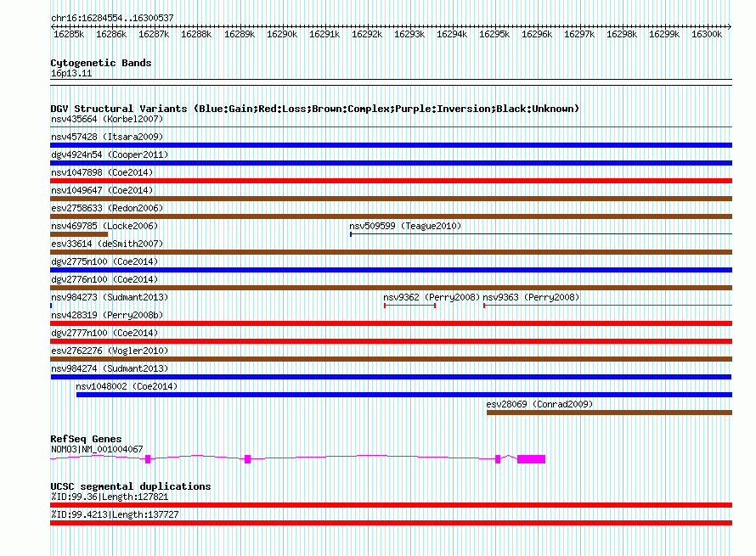The width and height of the screenshot is (756, 556).
Task: Open variant nsv9363 (Perry2008) label
Action: [x=531, y=297]
